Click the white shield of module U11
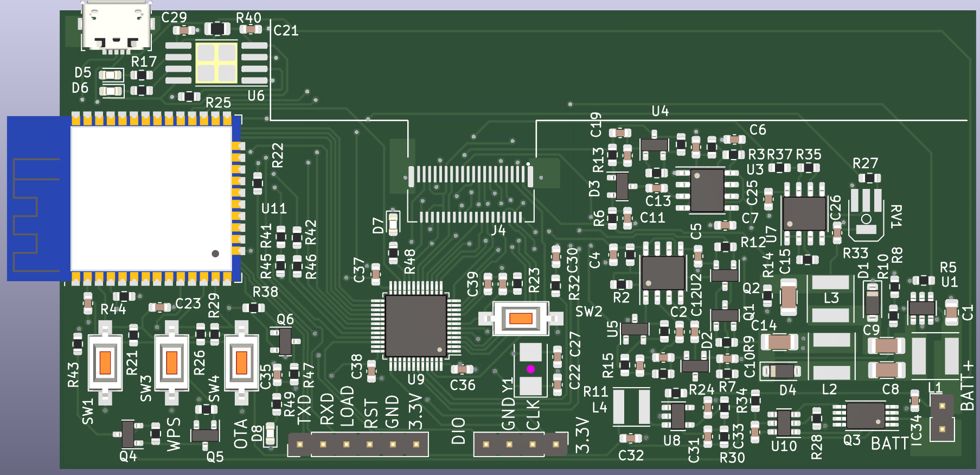The image size is (980, 475). pyautogui.click(x=151, y=198)
